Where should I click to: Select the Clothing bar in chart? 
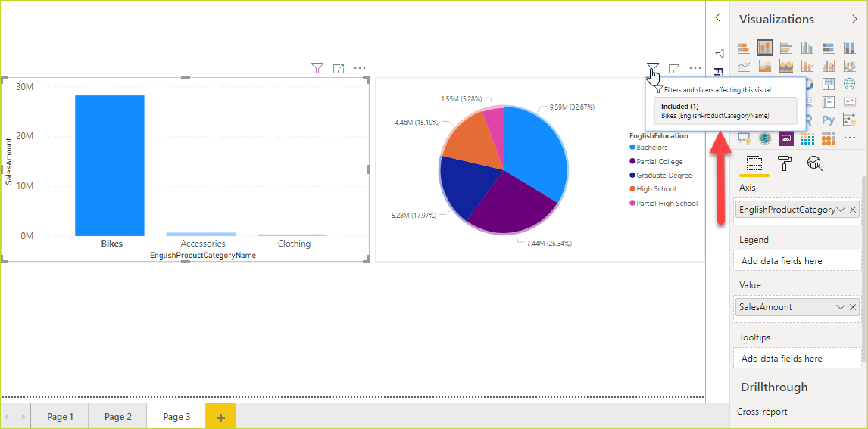tap(292, 235)
